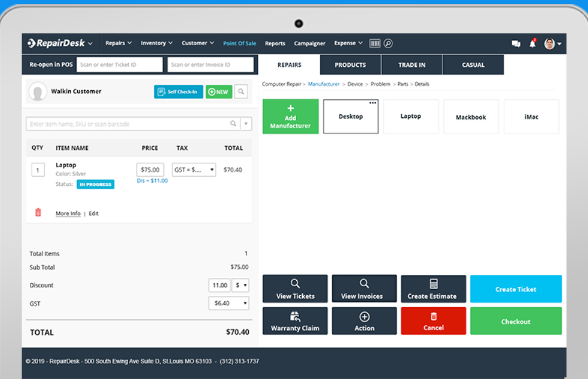Viewport: 588px width, 383px height.
Task: Delete the Laptop item using trash icon
Action: [x=38, y=212]
